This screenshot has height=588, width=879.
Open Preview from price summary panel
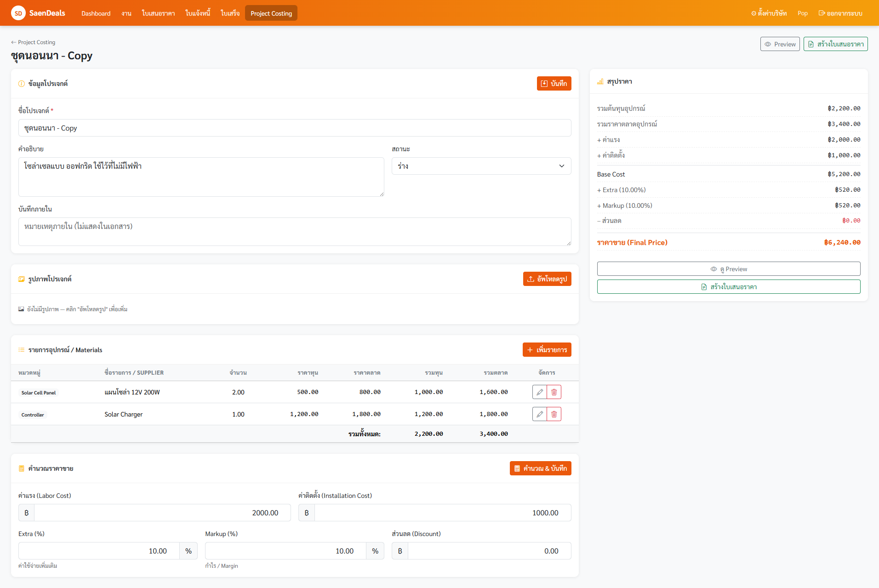(x=729, y=269)
